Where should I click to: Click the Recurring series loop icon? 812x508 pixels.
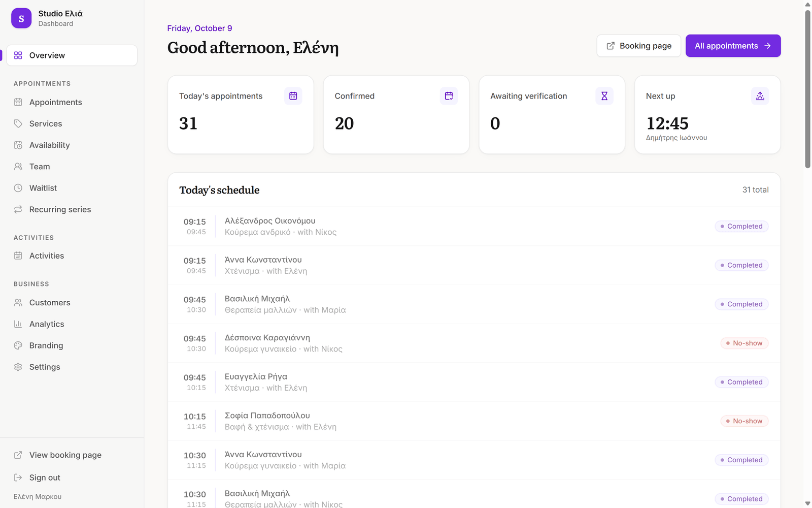(18, 209)
